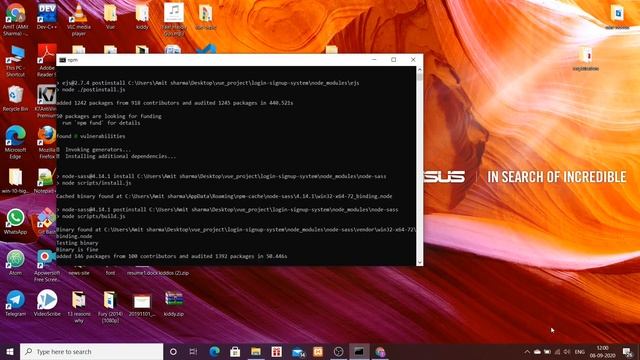Viewport: 640px width, 360px height.
Task: Open Task View on the taskbar
Action: pos(193,351)
